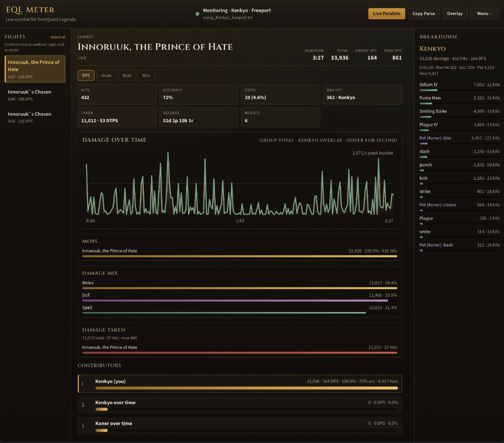Click Pet (Koner): bite entry
Screen dimensions: 504x443
click(x=459, y=140)
